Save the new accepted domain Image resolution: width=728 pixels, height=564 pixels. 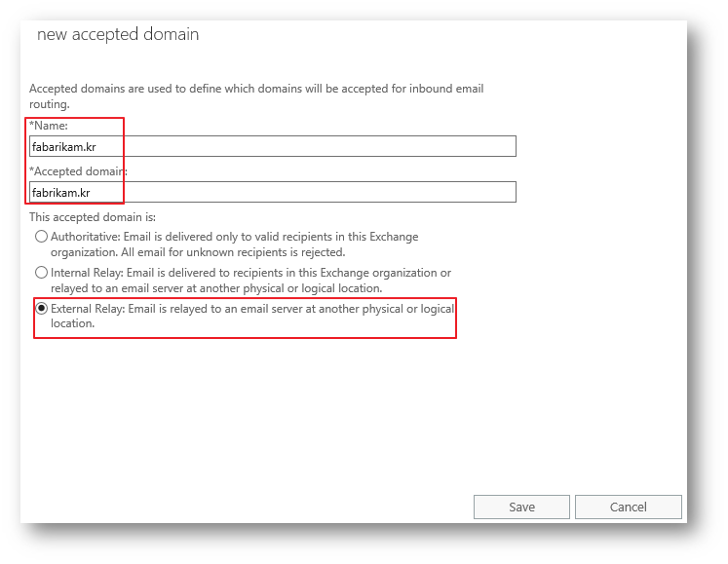tap(521, 507)
